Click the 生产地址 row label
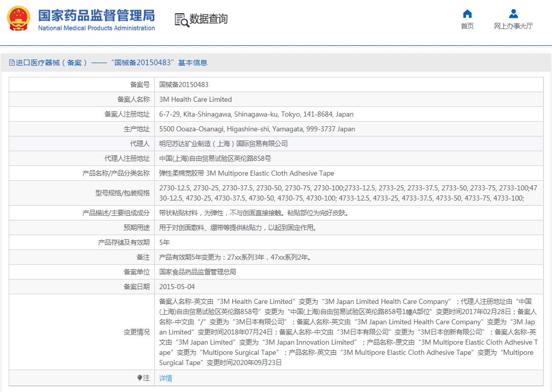 point(136,129)
